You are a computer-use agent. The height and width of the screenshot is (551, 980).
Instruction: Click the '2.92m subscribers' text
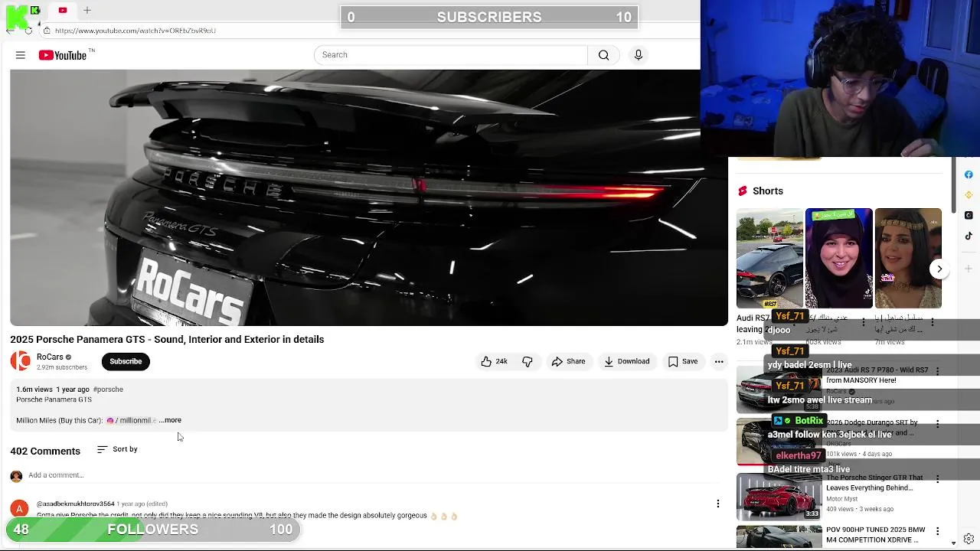click(62, 367)
